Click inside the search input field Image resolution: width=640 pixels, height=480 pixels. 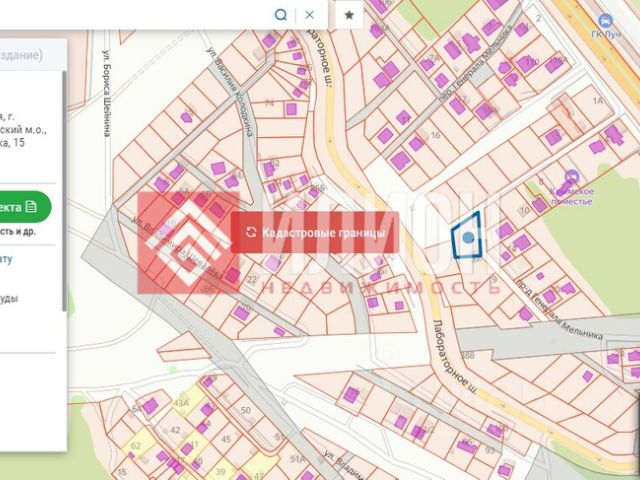135,15
